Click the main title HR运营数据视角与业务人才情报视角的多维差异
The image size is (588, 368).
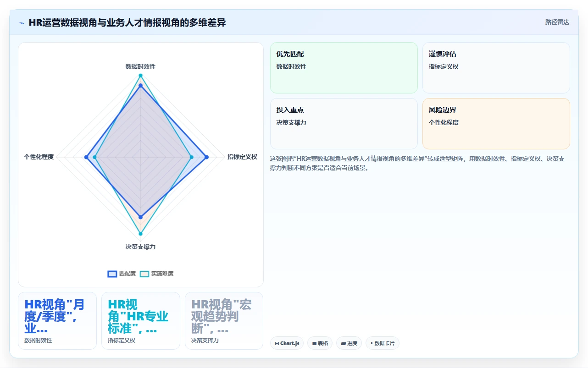point(127,22)
